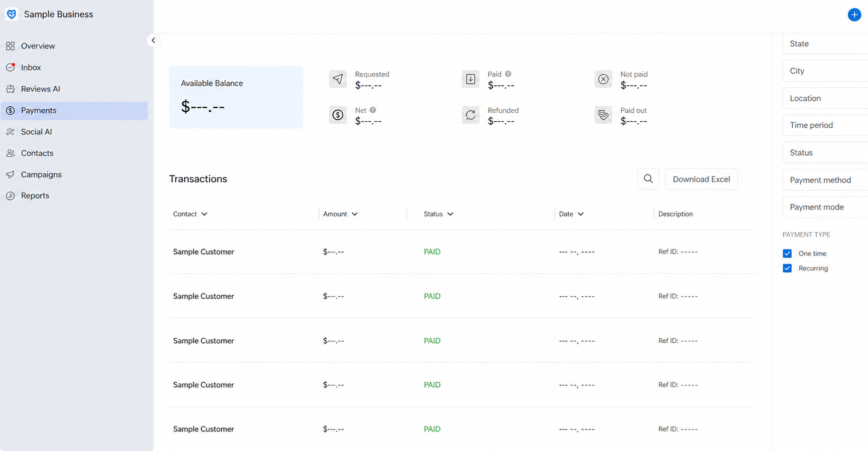Open the transactions search magnifier

[x=648, y=179]
